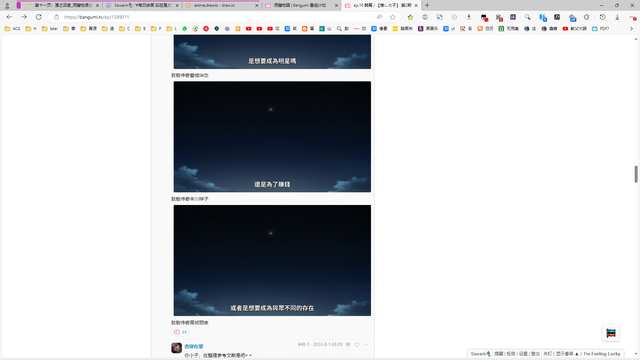
Task: Toggle 显示春菜 mascot display in dock
Action: 567,354
